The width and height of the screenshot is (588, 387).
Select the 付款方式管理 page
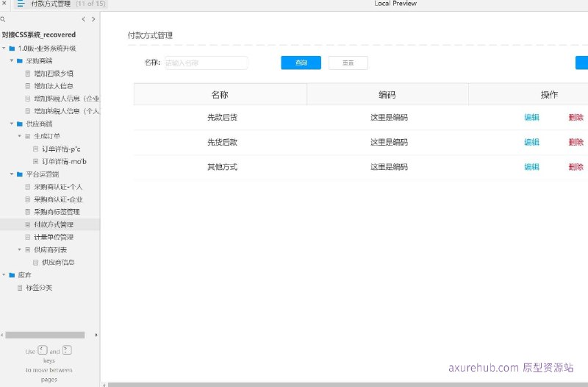(x=54, y=224)
